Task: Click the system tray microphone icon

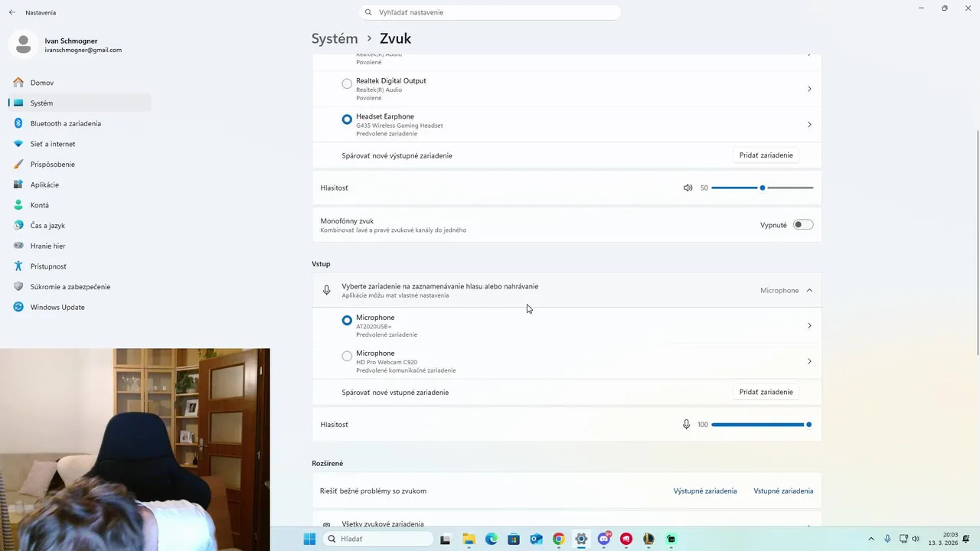Action: (887, 539)
